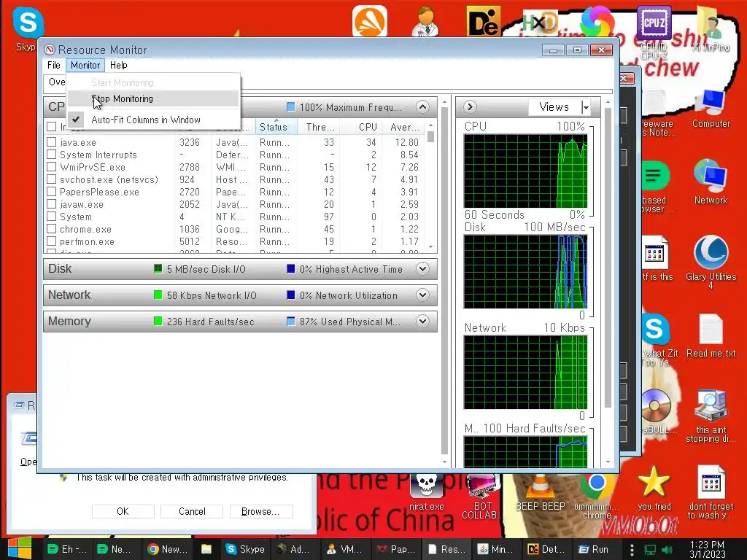The width and height of the screenshot is (747, 560).
Task: Check the svchost.exe (netsvcs) checkbox
Action: [52, 179]
